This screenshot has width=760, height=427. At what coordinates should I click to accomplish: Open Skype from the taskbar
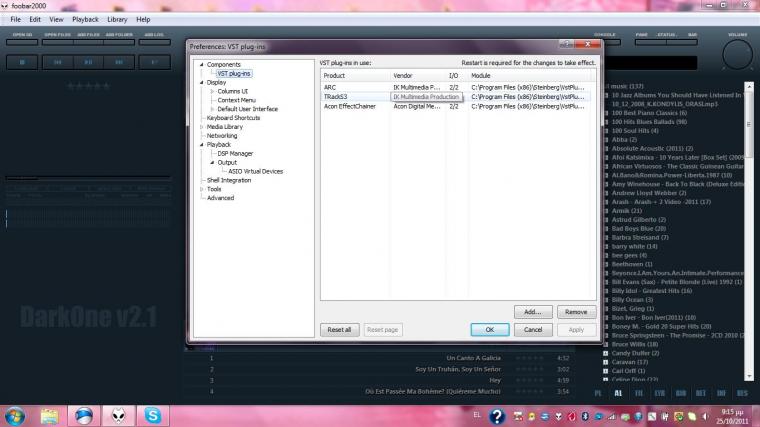tap(152, 416)
